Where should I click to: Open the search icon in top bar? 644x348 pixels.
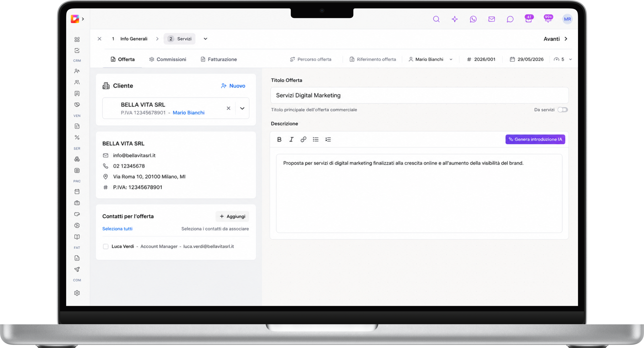click(x=436, y=19)
